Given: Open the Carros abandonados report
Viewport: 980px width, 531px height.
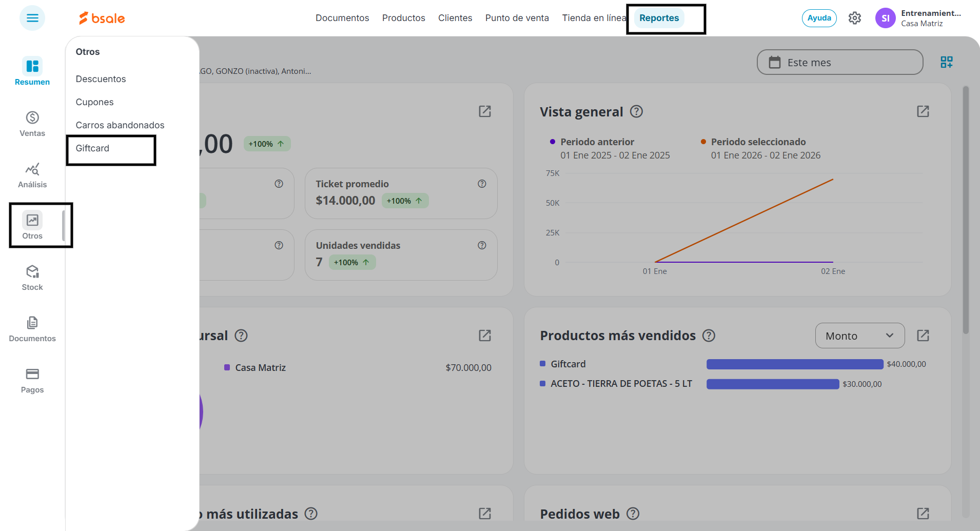Looking at the screenshot, I should tap(120, 125).
